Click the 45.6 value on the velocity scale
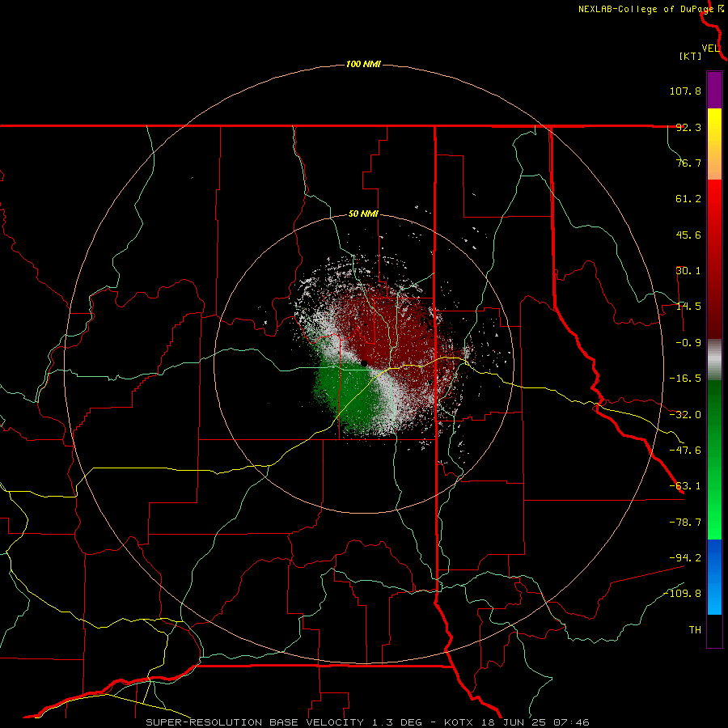Viewport: 728px width, 728px height. (x=688, y=235)
